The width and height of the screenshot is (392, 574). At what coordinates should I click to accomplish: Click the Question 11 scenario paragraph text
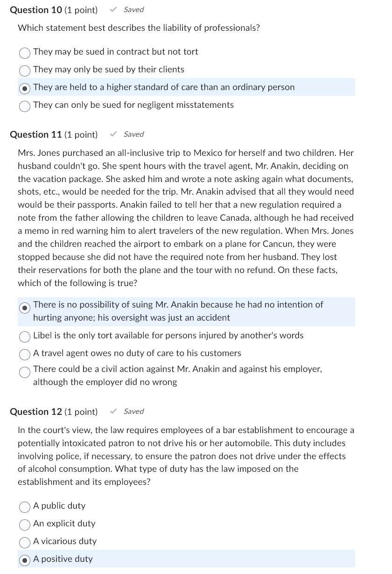pyautogui.click(x=186, y=217)
